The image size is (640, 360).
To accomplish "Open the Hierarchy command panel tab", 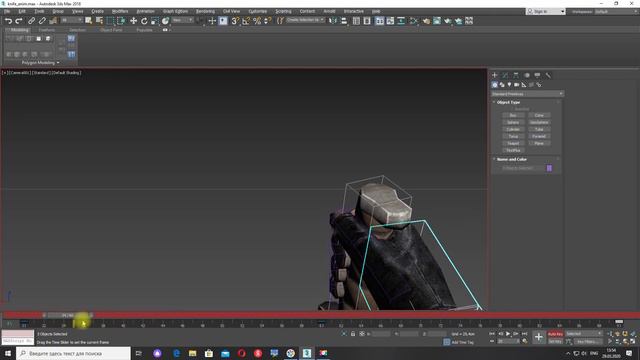I will pyautogui.click(x=516, y=75).
